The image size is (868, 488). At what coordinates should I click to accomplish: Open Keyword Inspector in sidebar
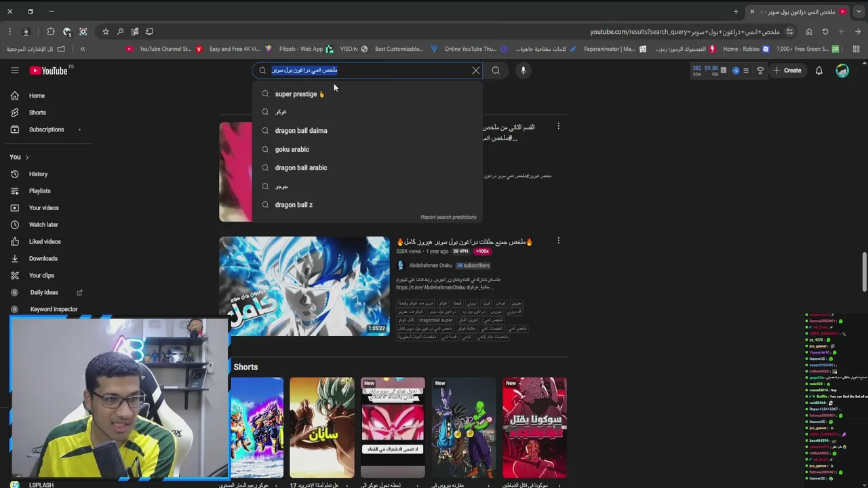[54, 309]
